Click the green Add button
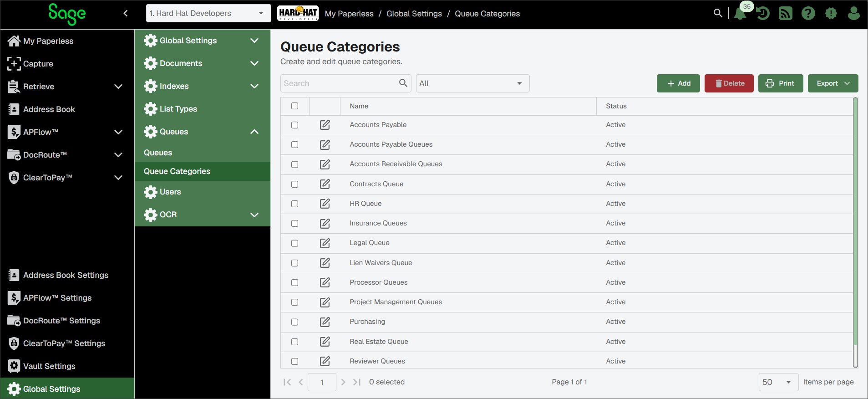 (678, 83)
